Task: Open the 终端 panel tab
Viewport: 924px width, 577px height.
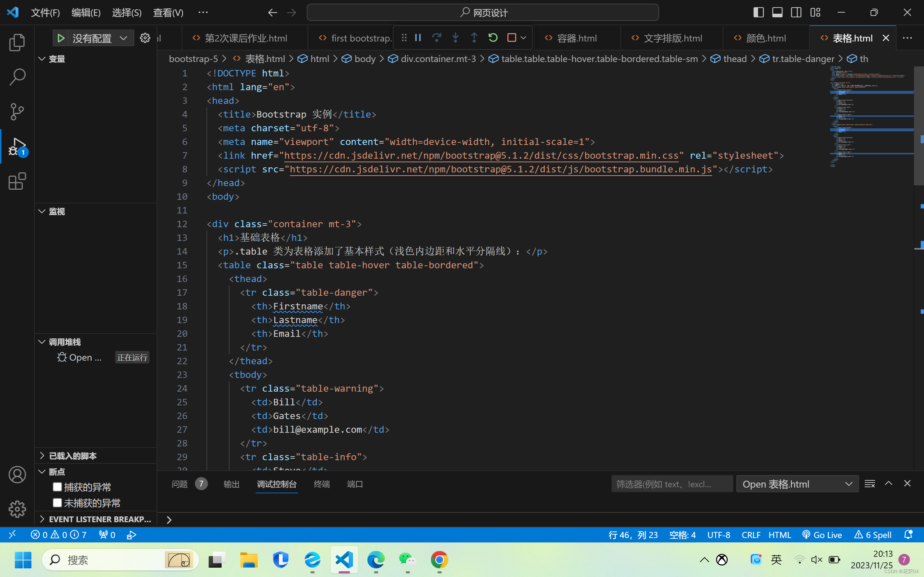Action: [322, 484]
